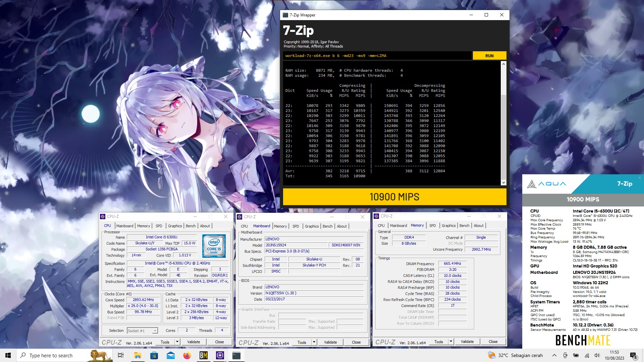Open the CPU-Z icon in the taskbar

[220, 355]
